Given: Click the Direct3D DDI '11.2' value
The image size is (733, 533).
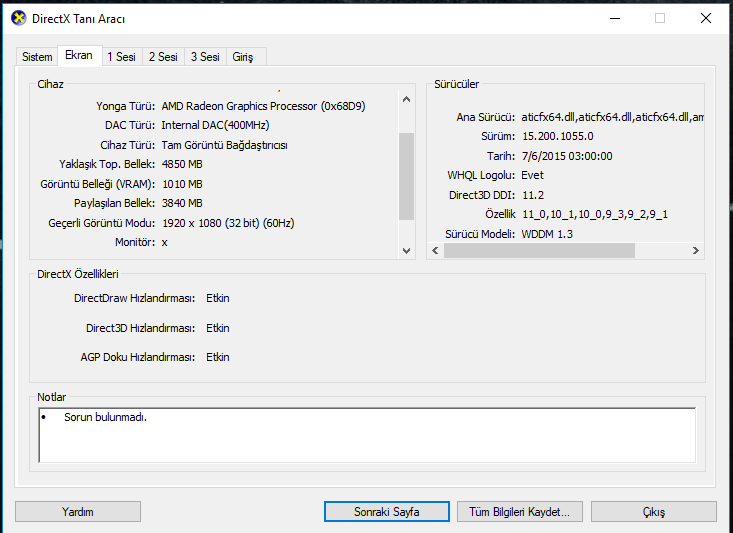Looking at the screenshot, I should 533,195.
